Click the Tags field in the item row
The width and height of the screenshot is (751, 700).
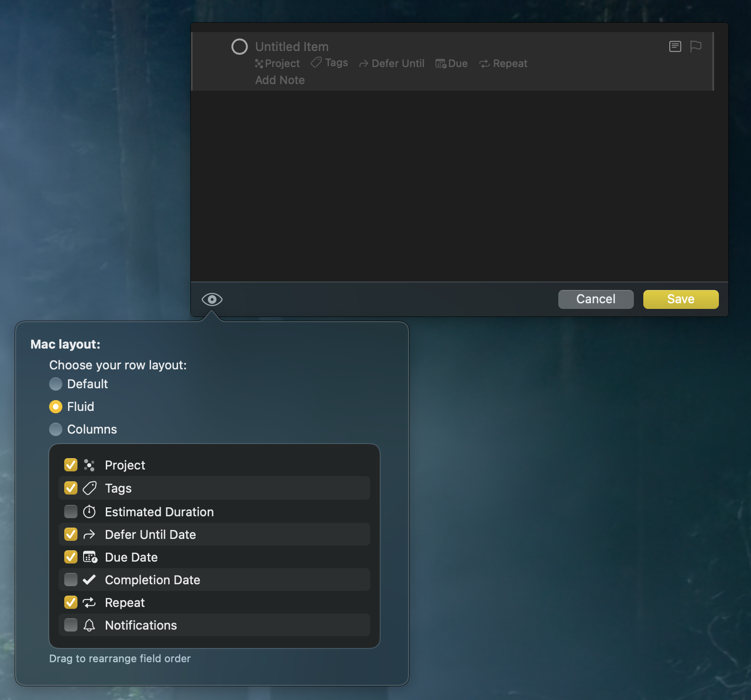point(330,63)
